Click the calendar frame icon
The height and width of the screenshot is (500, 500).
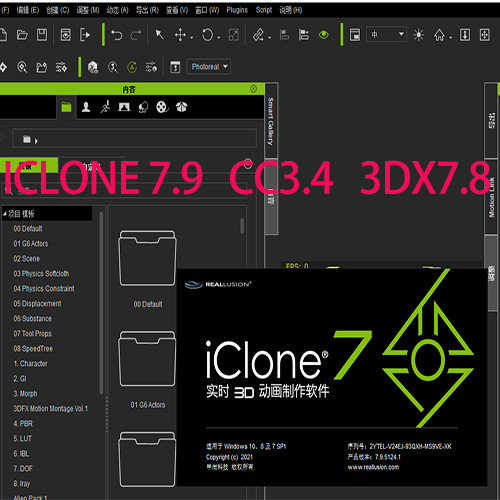point(175,67)
